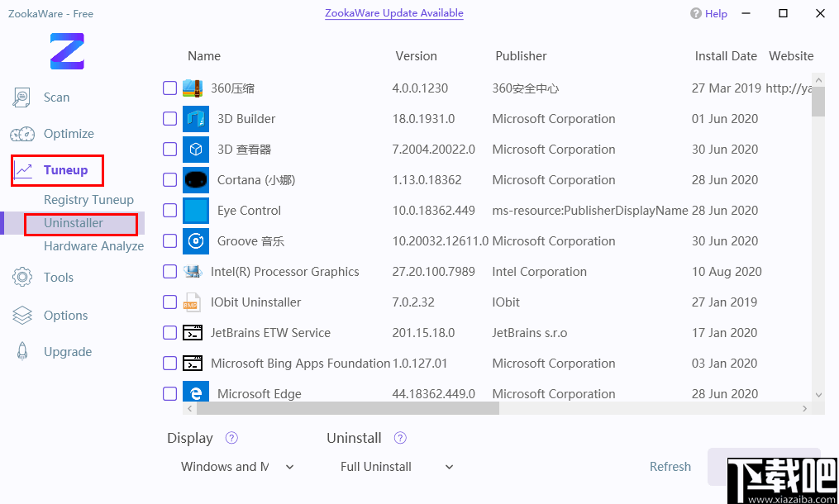
Task: Click the Upgrade rocket icon
Action: 22,352
